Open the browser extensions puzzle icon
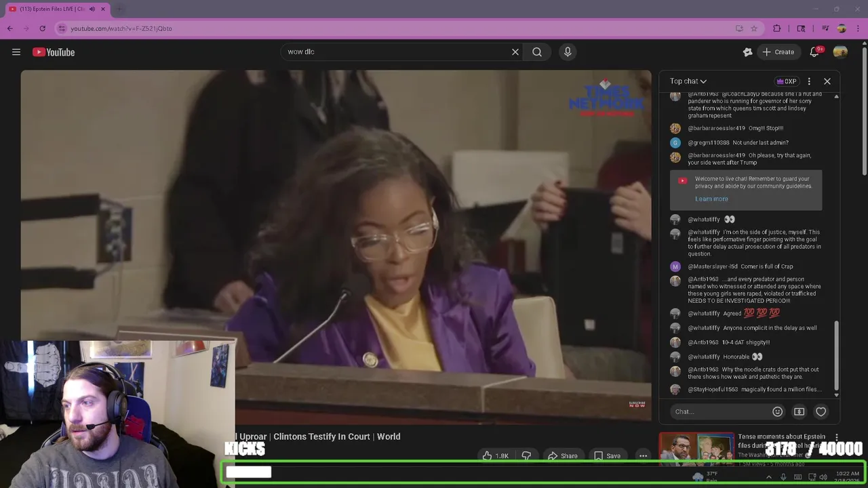 click(777, 28)
